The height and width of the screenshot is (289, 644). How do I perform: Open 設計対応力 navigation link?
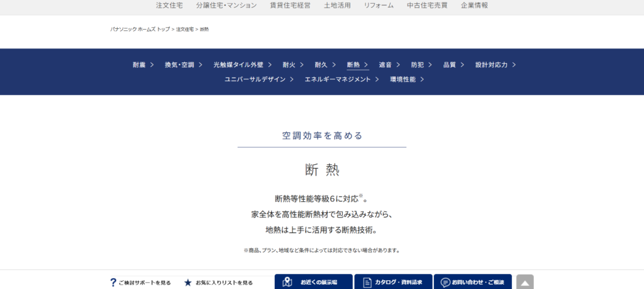point(491,65)
